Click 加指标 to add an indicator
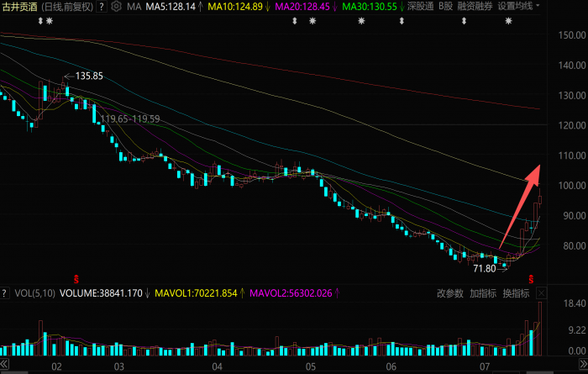588x374 pixels. [483, 293]
